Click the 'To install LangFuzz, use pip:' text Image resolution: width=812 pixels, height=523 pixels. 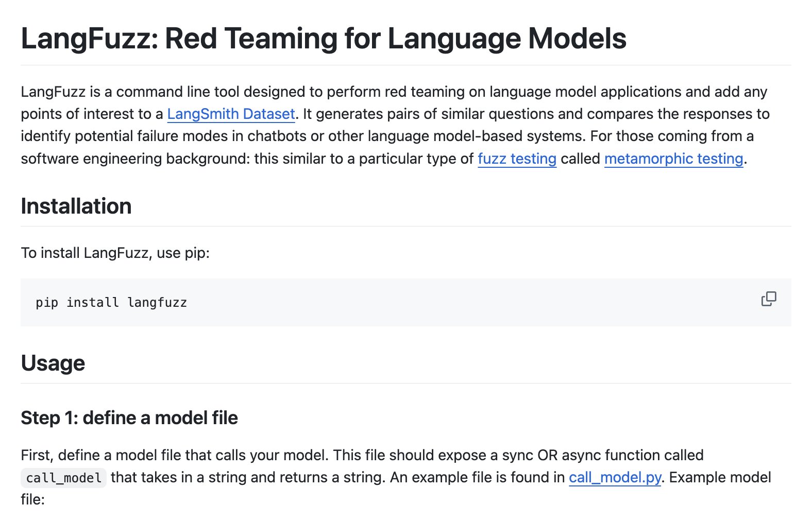[x=115, y=253]
